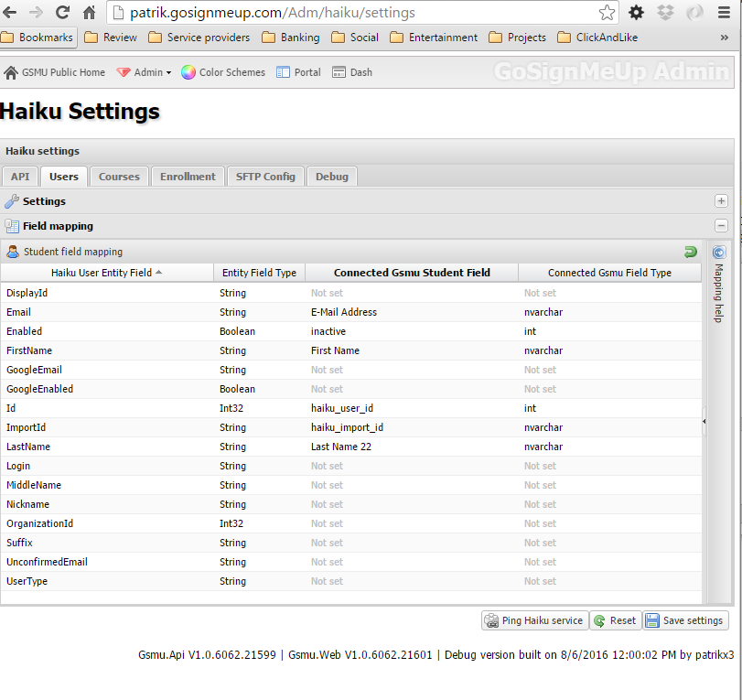Collapse side panel with arrow handle

click(704, 421)
